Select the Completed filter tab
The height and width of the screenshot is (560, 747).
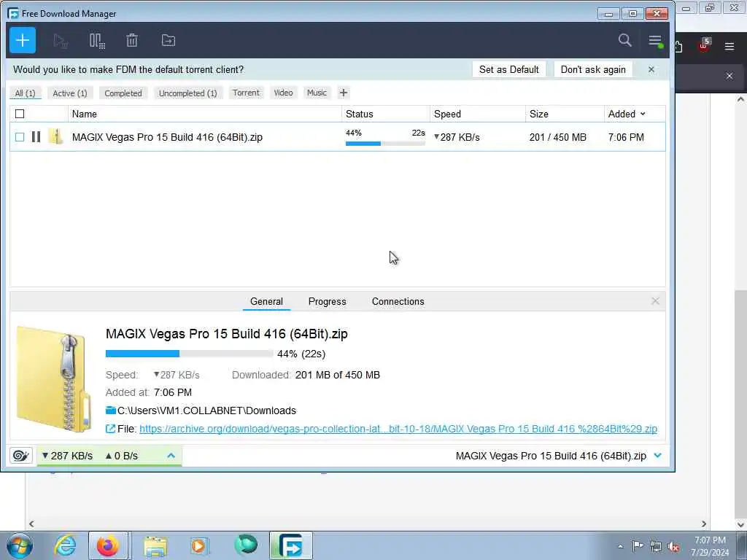(x=123, y=93)
